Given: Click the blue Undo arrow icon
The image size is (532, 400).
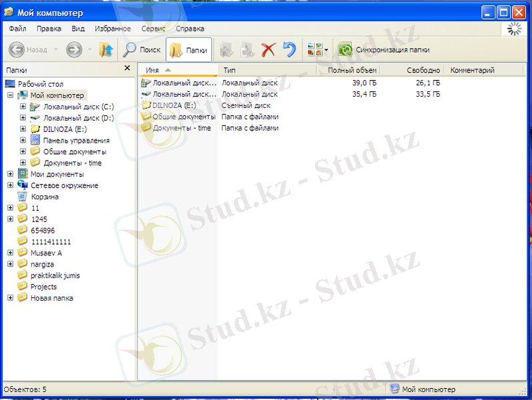Looking at the screenshot, I should [x=289, y=50].
